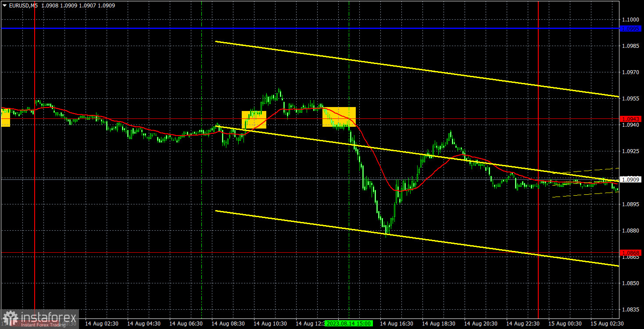Viewport: 644px width, 329px height.
Task: Click the 14 Aug 04:30 time label
Action: click(144, 323)
